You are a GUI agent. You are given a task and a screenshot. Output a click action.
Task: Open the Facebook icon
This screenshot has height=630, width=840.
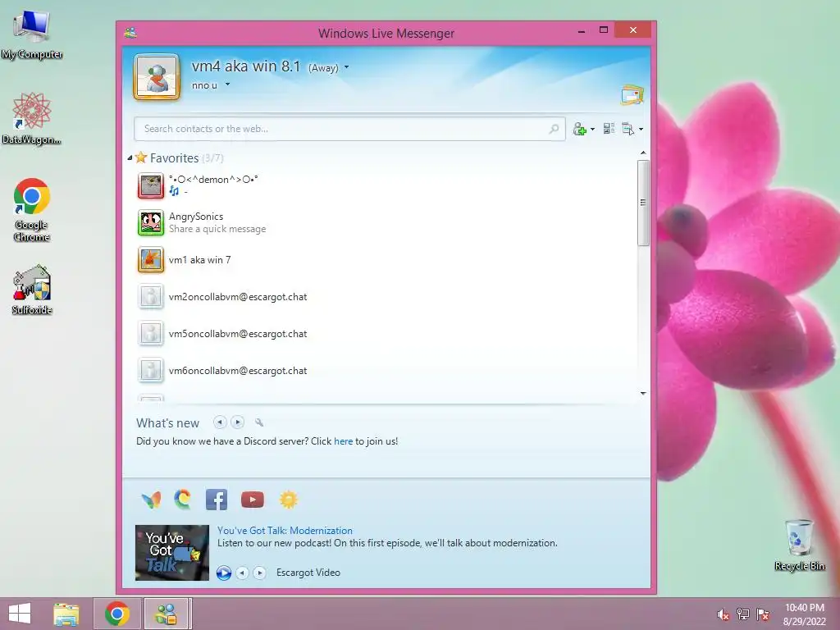pyautogui.click(x=217, y=500)
